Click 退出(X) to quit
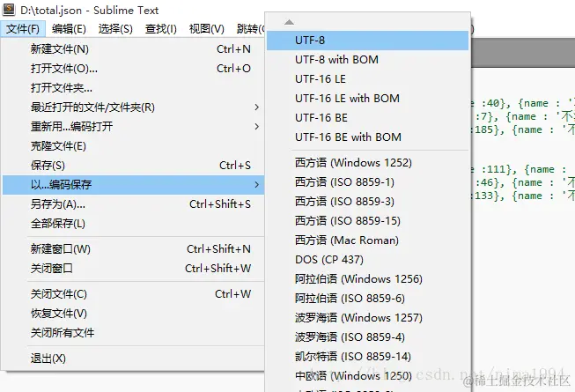 [133, 359]
